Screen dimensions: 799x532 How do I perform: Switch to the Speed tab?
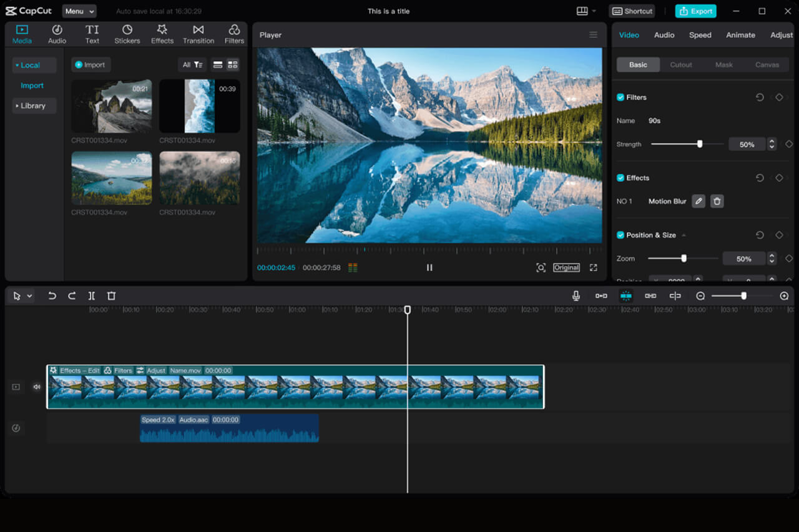[700, 35]
